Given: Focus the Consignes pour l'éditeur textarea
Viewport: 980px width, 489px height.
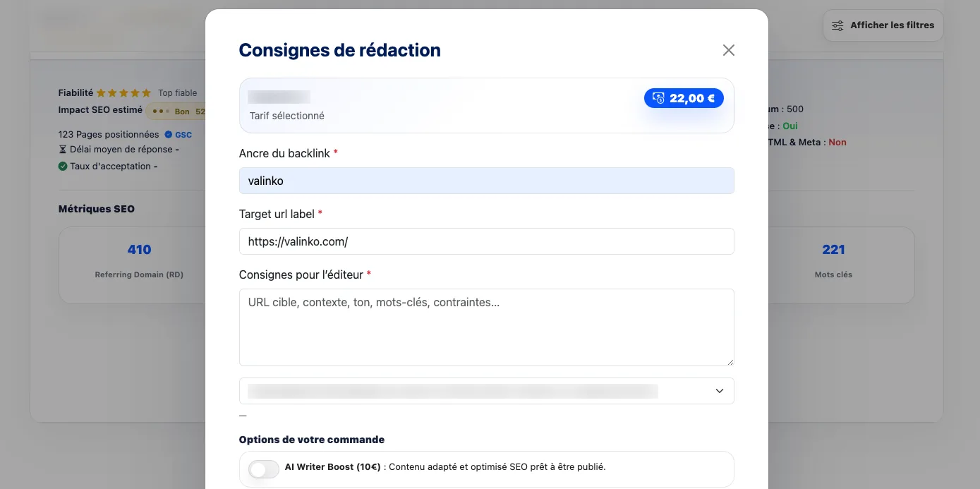Looking at the screenshot, I should point(487,327).
